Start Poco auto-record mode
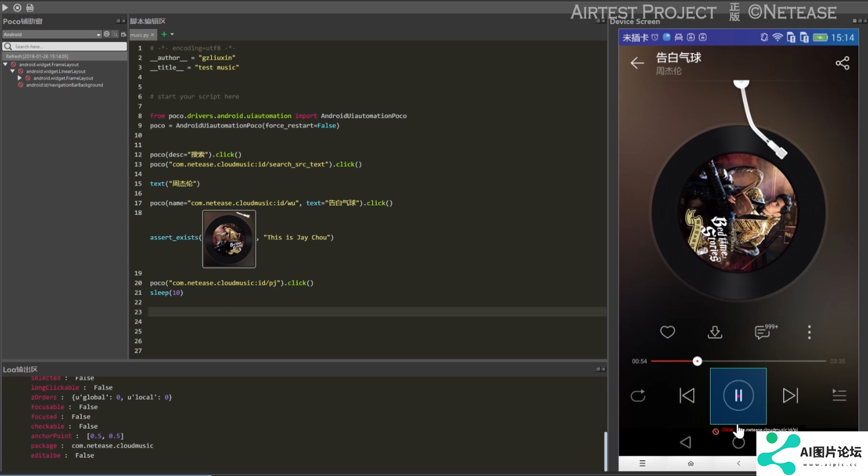This screenshot has height=476, width=868. click(x=123, y=34)
